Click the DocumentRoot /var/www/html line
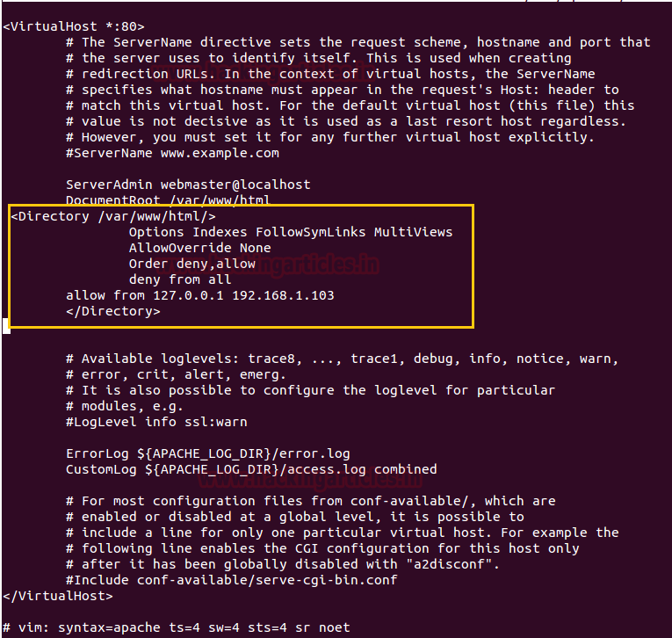 coord(168,199)
